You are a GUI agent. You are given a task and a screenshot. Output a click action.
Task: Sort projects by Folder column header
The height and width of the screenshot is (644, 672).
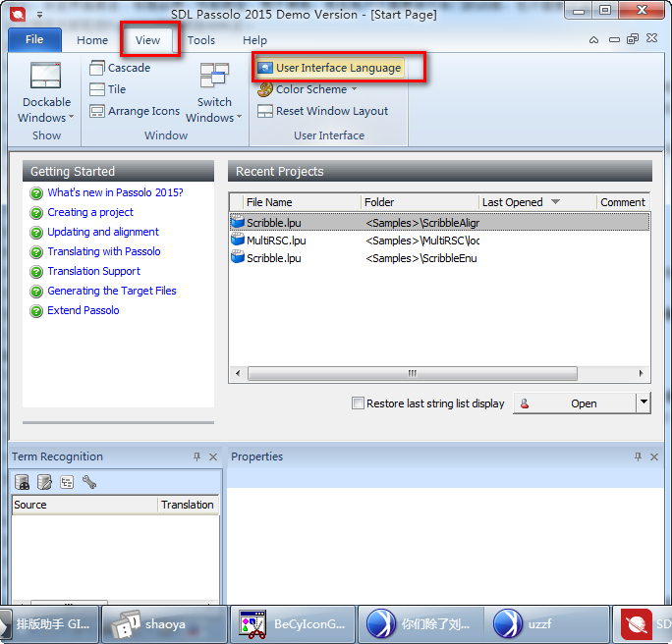pyautogui.click(x=420, y=202)
